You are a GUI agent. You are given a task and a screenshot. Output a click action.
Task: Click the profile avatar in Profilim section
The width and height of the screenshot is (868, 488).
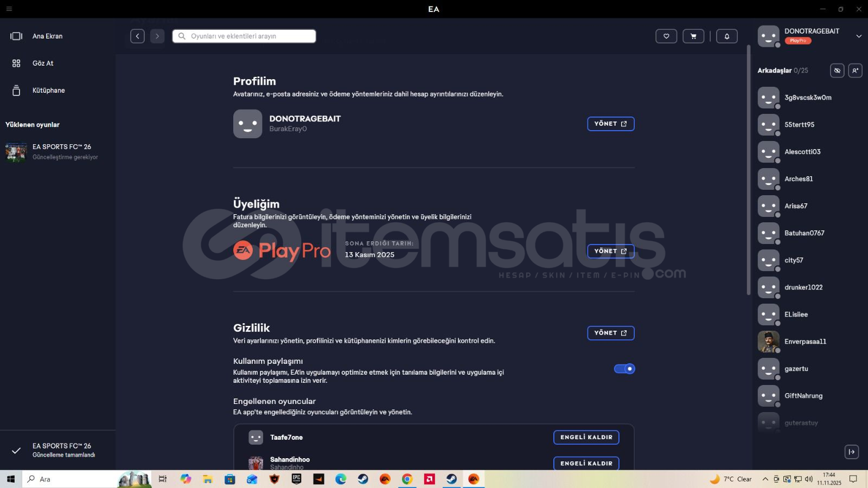click(247, 124)
